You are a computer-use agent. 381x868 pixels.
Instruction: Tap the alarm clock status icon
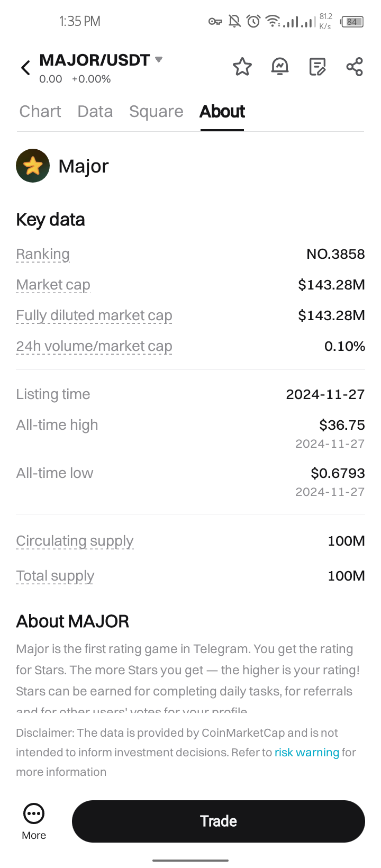(x=254, y=21)
